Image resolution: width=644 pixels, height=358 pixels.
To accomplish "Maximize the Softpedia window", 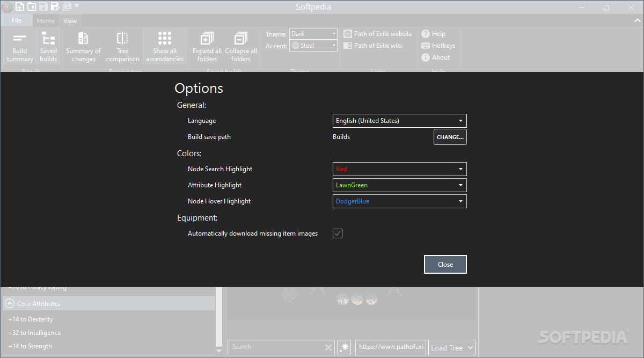I will click(606, 7).
